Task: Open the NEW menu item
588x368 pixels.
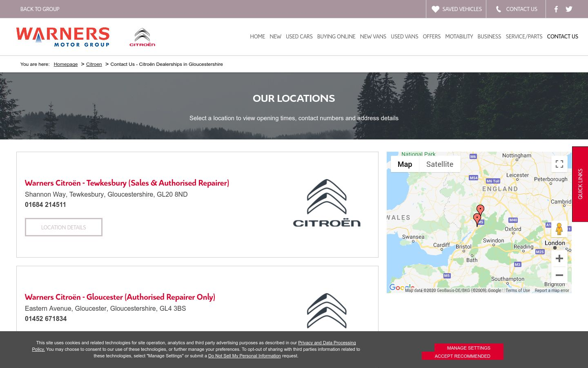Action: coord(275,36)
